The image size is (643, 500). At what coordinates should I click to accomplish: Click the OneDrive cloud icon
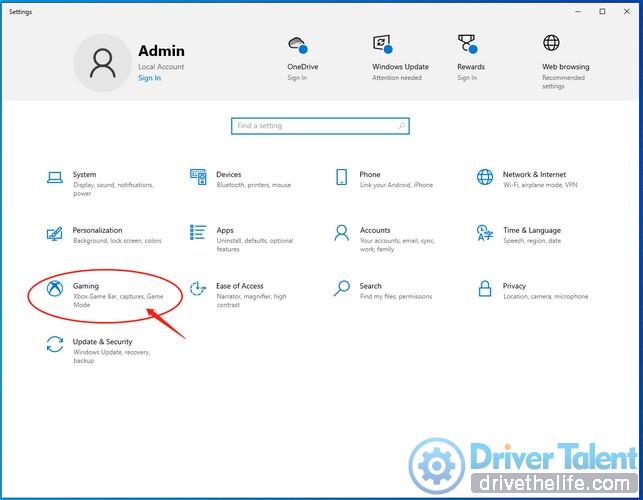pyautogui.click(x=298, y=44)
